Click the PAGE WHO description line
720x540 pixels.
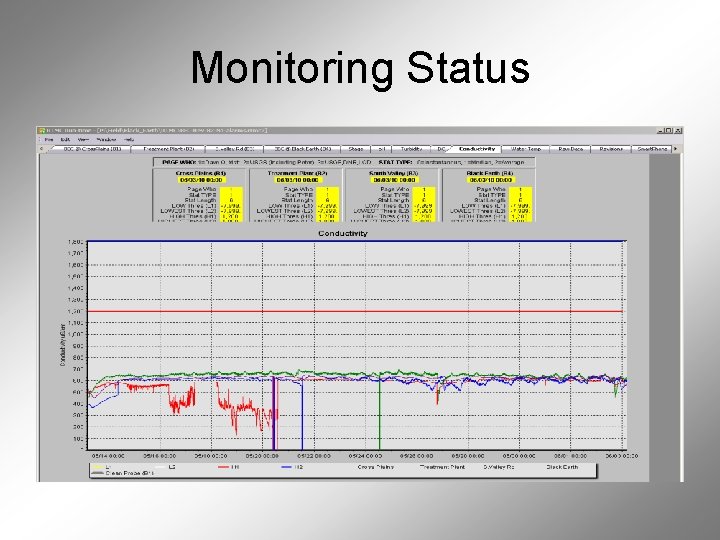coord(266,162)
